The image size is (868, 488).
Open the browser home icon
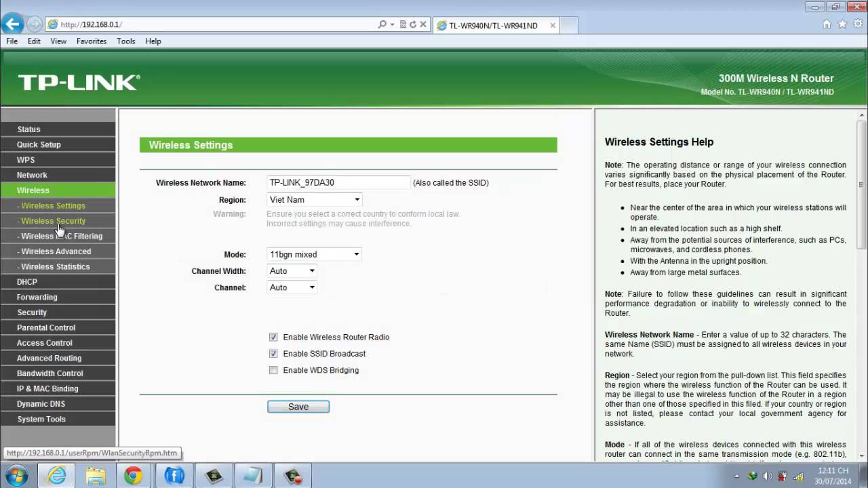(x=827, y=24)
